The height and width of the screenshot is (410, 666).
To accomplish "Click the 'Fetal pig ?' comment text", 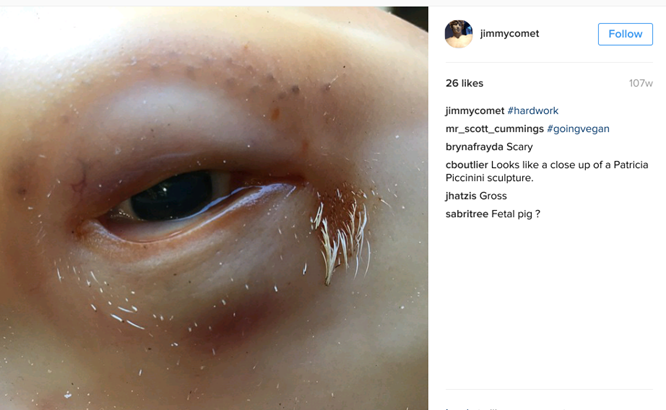I will (x=516, y=214).
